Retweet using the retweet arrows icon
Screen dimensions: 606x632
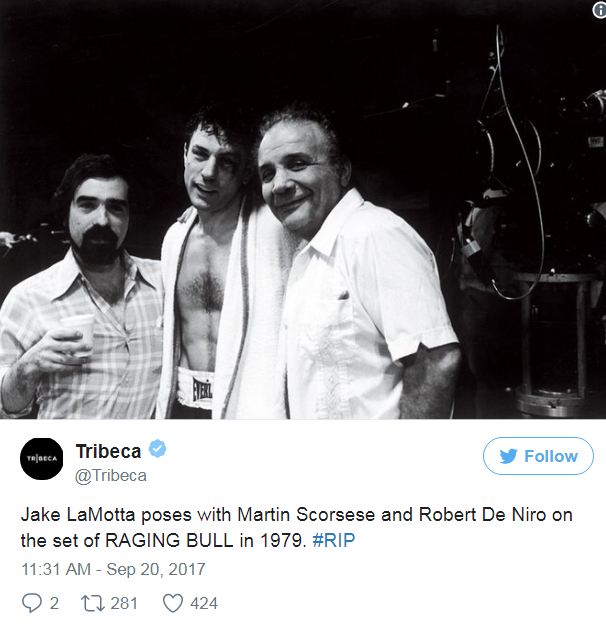point(93,603)
